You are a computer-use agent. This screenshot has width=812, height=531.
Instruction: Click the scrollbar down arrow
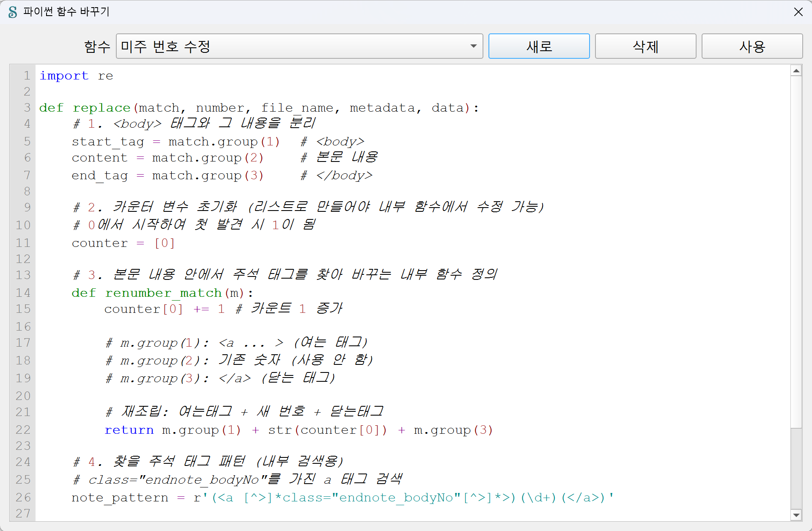(x=796, y=515)
